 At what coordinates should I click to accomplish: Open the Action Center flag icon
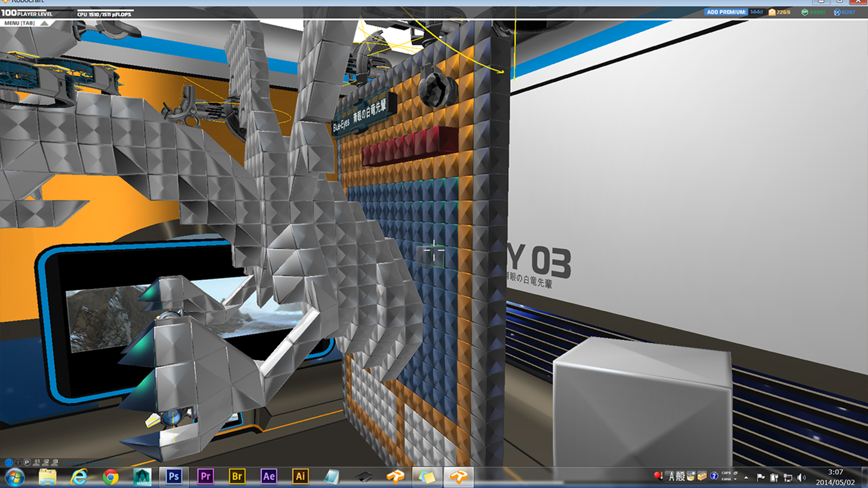[x=760, y=477]
